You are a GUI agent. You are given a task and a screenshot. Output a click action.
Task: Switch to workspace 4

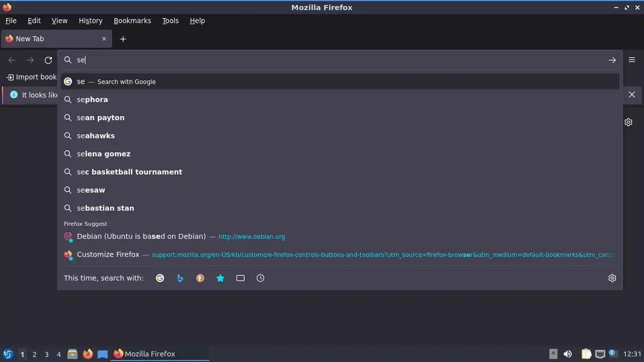(58, 354)
